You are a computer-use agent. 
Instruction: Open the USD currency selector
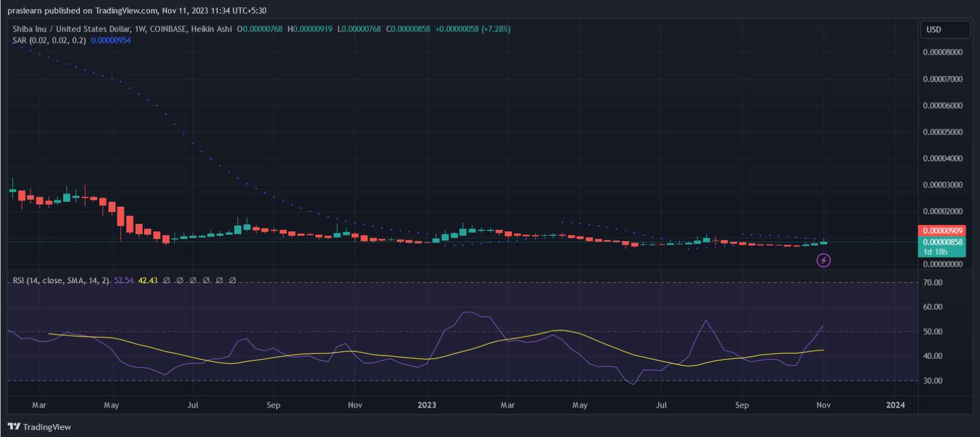click(x=945, y=29)
